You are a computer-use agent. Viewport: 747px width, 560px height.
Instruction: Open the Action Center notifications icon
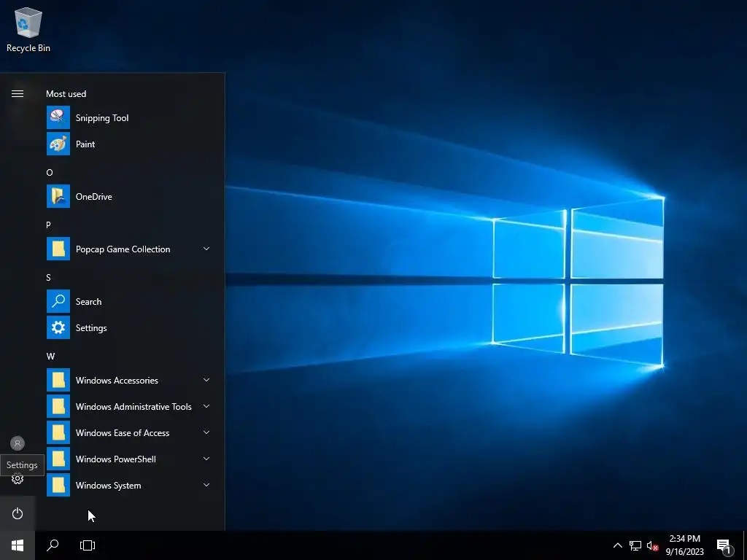(725, 546)
